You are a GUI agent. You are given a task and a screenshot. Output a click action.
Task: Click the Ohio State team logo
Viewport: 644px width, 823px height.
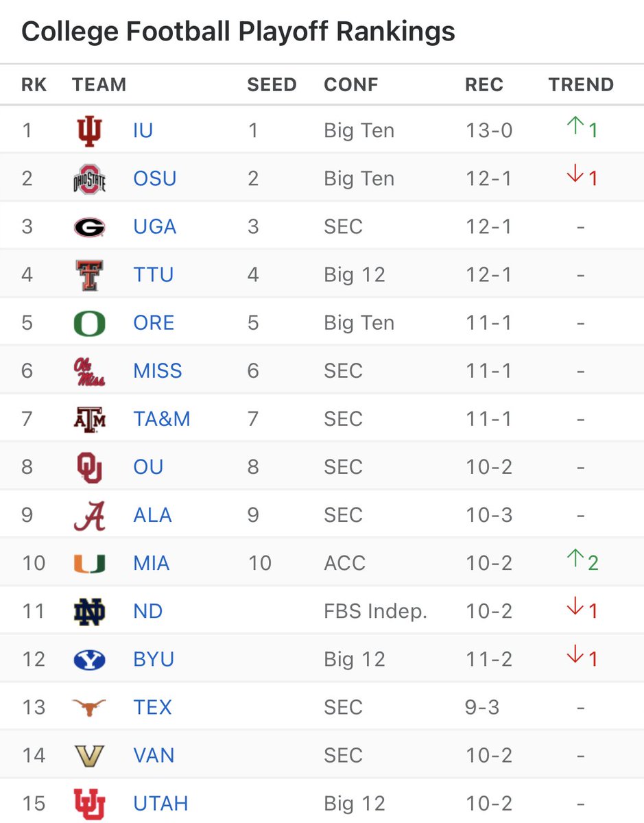[89, 179]
